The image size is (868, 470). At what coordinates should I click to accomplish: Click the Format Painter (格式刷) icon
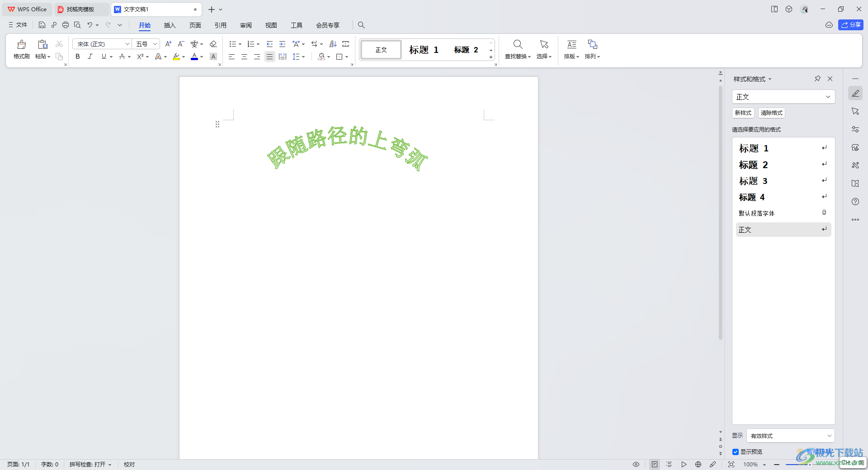click(x=21, y=44)
